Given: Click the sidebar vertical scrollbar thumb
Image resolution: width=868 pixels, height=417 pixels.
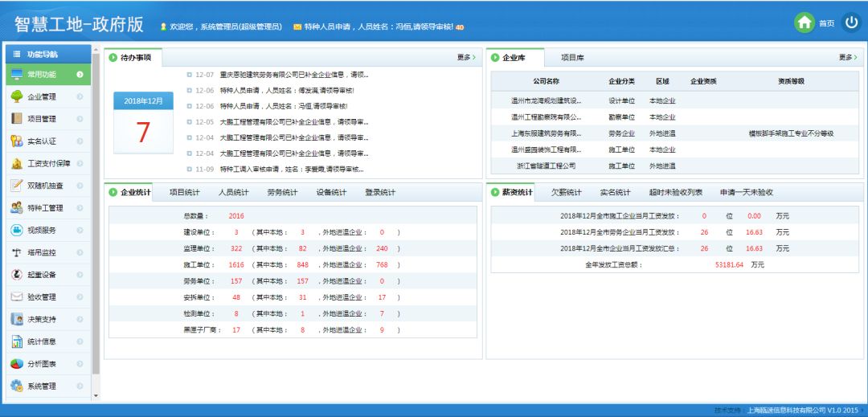Looking at the screenshot, I should (96, 213).
